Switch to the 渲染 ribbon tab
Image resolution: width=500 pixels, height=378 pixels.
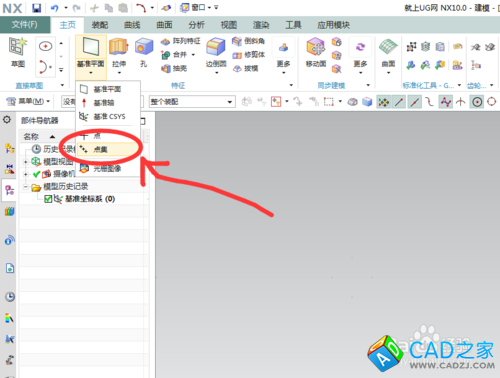261,25
